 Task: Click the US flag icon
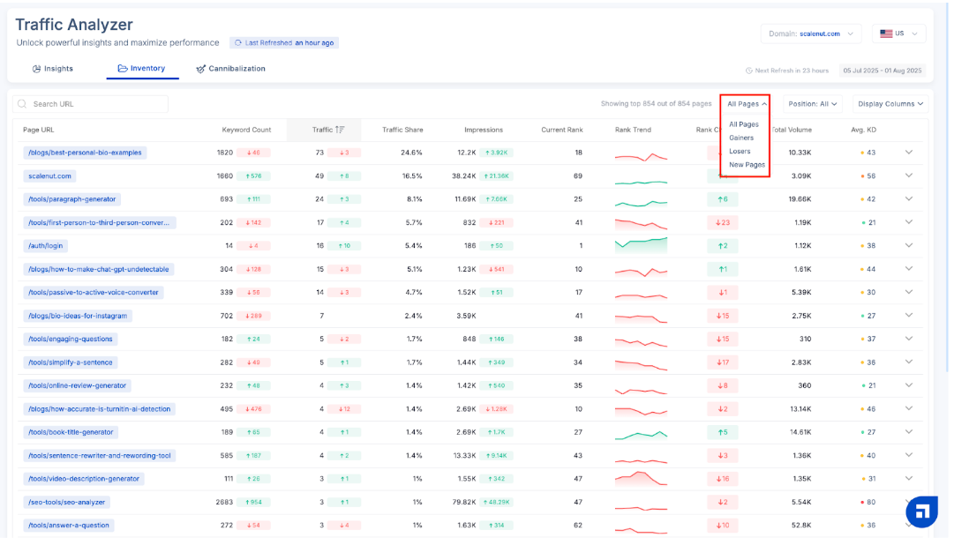(x=885, y=34)
